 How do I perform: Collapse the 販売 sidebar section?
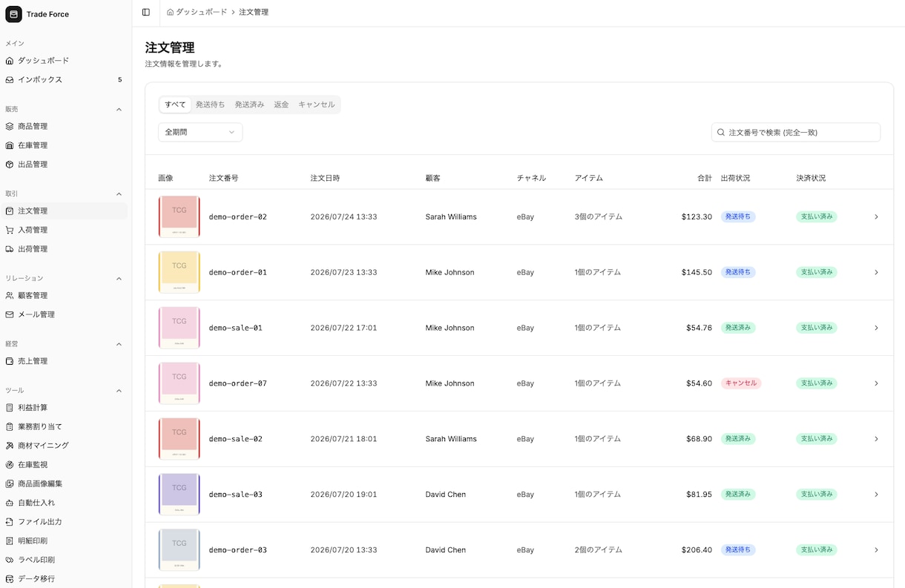(x=119, y=110)
